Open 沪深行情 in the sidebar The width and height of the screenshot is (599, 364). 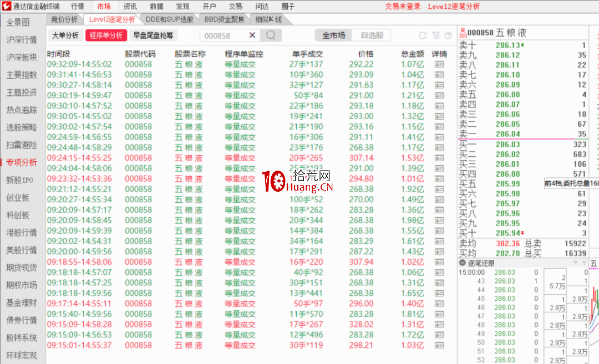pyautogui.click(x=22, y=40)
